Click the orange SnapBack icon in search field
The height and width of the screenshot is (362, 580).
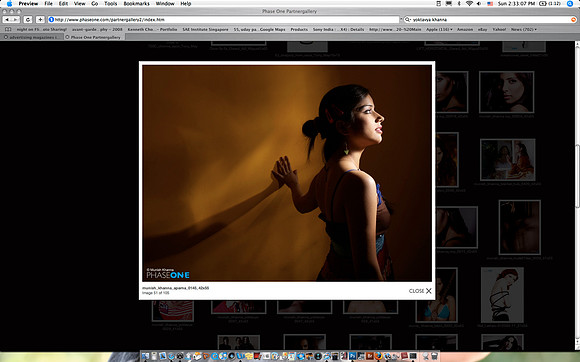[573, 20]
